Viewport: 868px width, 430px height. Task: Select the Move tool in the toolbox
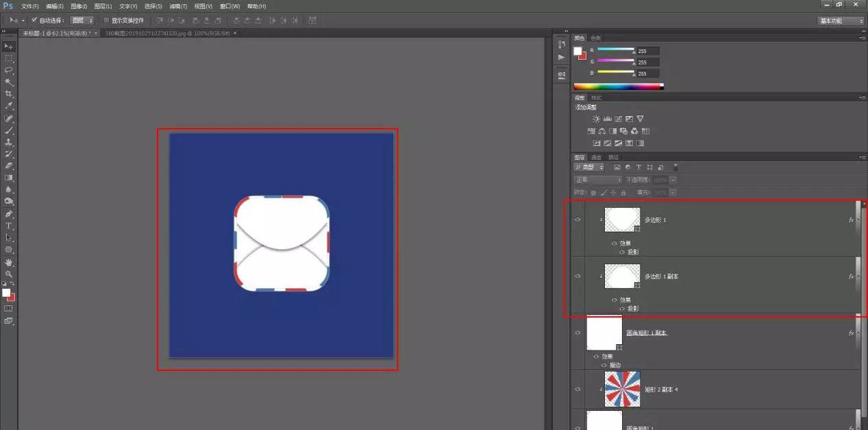[9, 46]
